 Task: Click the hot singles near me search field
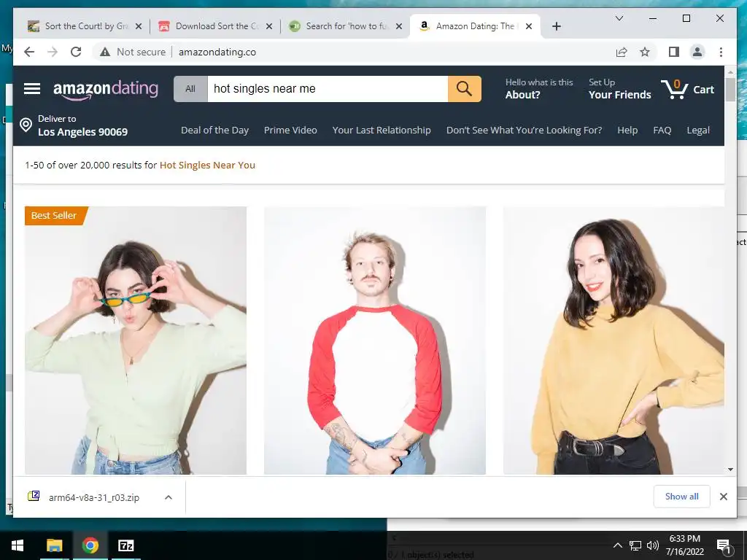(x=328, y=88)
